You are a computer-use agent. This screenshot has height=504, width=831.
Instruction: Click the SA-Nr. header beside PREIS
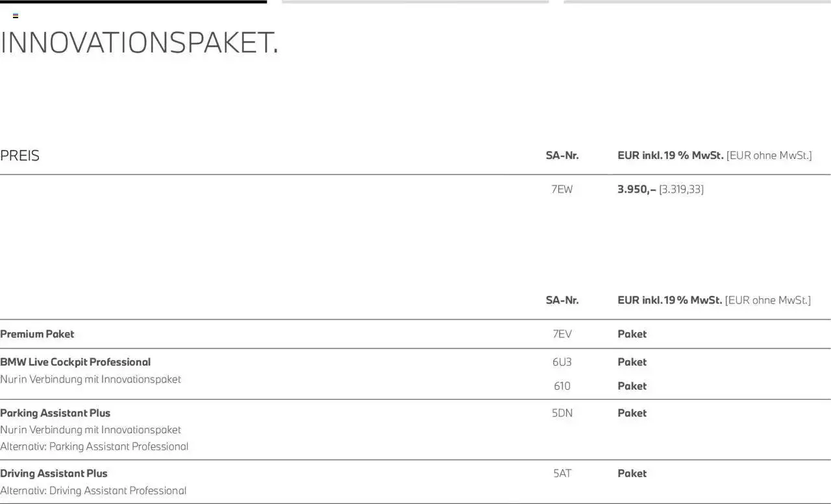562,156
